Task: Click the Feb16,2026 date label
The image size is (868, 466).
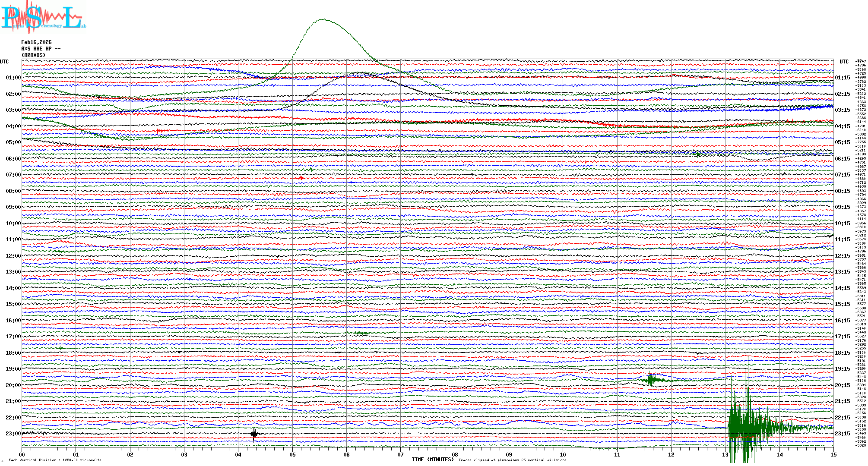Action: coord(36,42)
